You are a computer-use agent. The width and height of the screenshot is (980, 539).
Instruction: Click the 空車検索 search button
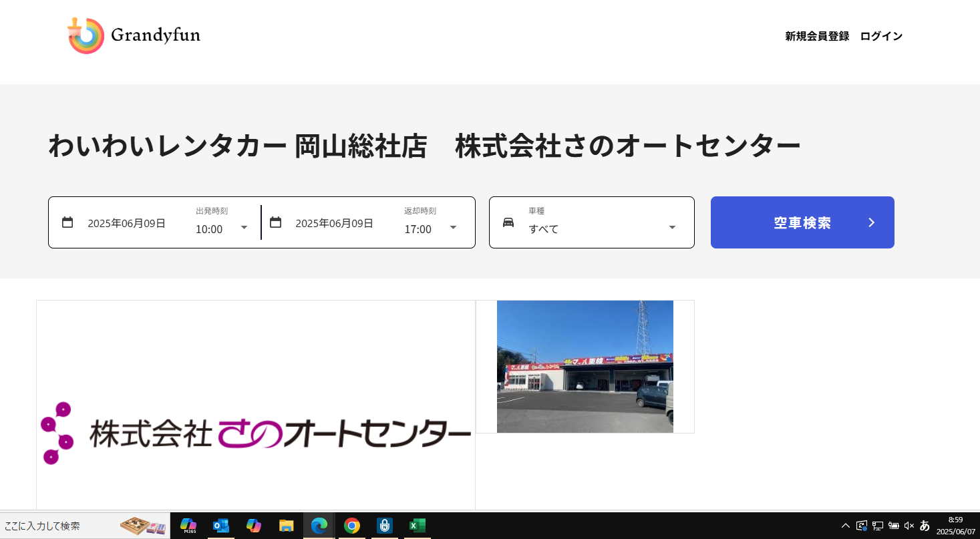coord(802,222)
